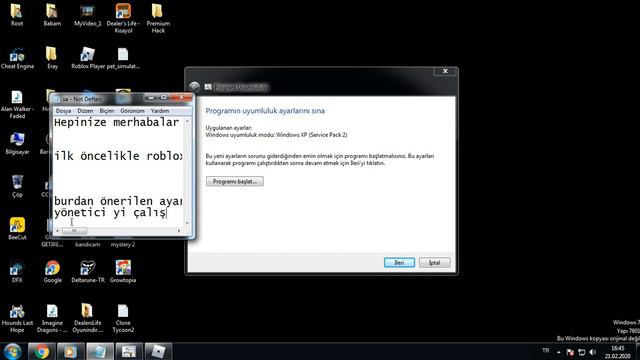The image size is (640, 360).
Task: Select the pet_simulat... file icon
Action: coord(123,58)
